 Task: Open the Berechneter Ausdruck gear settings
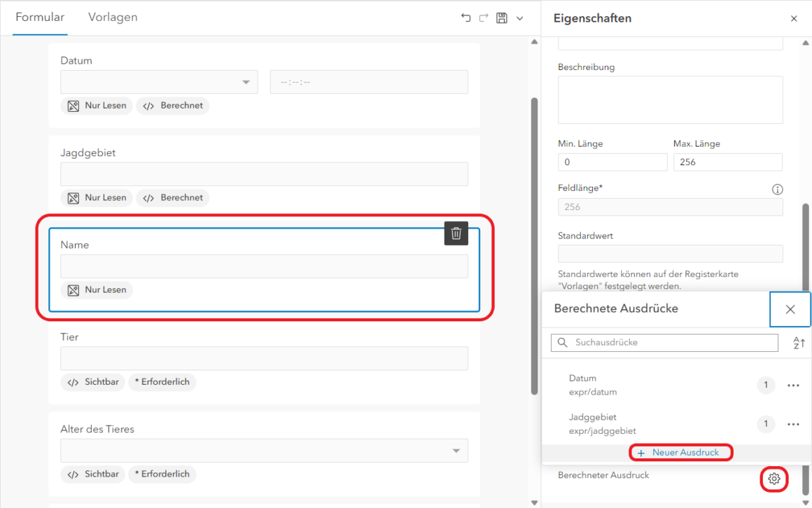pyautogui.click(x=774, y=479)
